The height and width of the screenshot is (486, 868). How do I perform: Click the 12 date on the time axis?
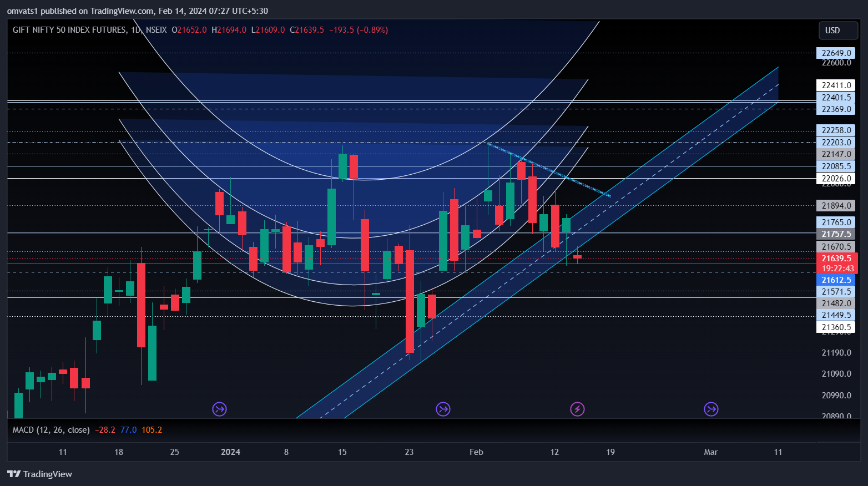(x=554, y=452)
